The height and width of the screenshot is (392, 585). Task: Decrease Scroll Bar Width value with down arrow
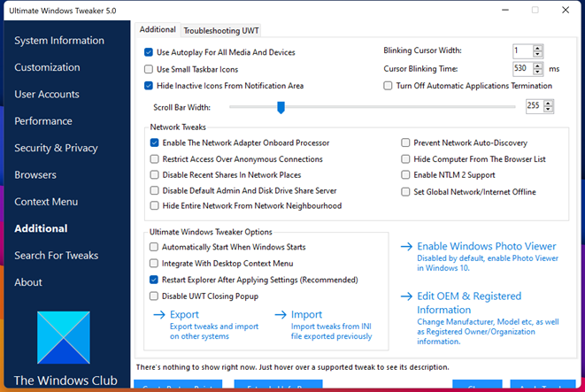(548, 110)
